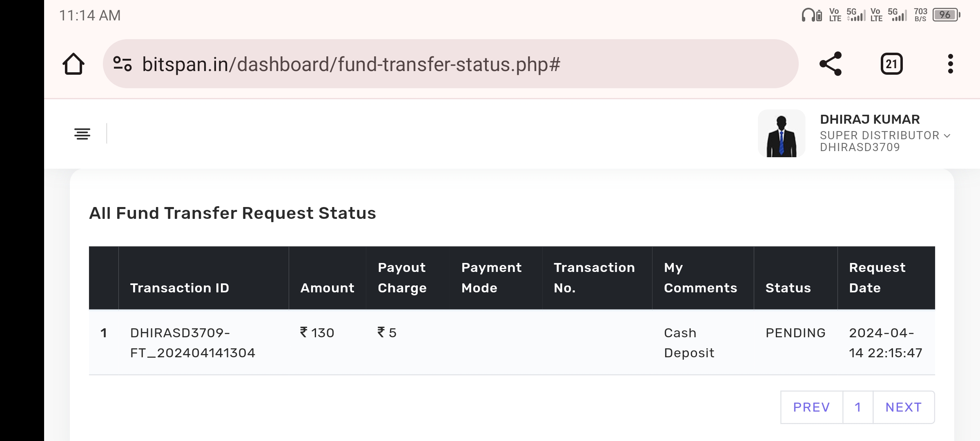The height and width of the screenshot is (441, 980).
Task: Go to next page with NEXT
Action: click(904, 407)
